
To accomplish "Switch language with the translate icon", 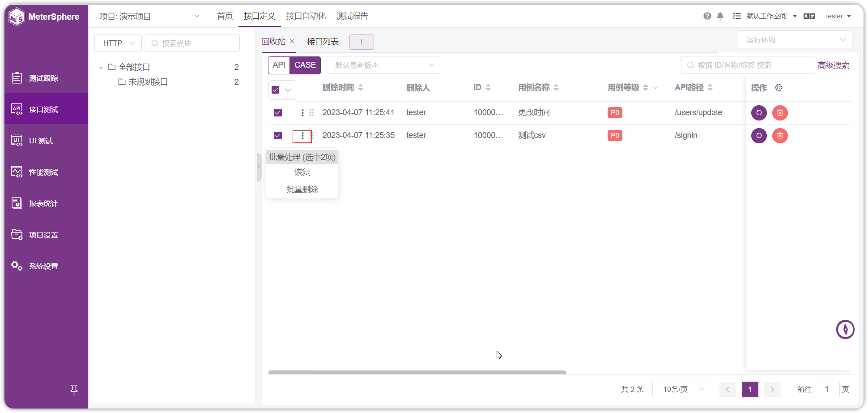I will [809, 16].
